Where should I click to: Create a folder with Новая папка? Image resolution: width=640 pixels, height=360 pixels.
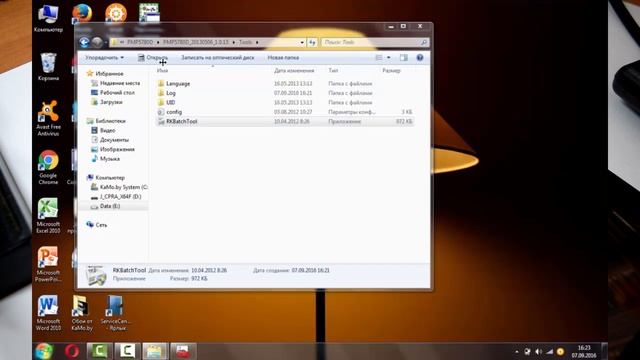[x=283, y=58]
